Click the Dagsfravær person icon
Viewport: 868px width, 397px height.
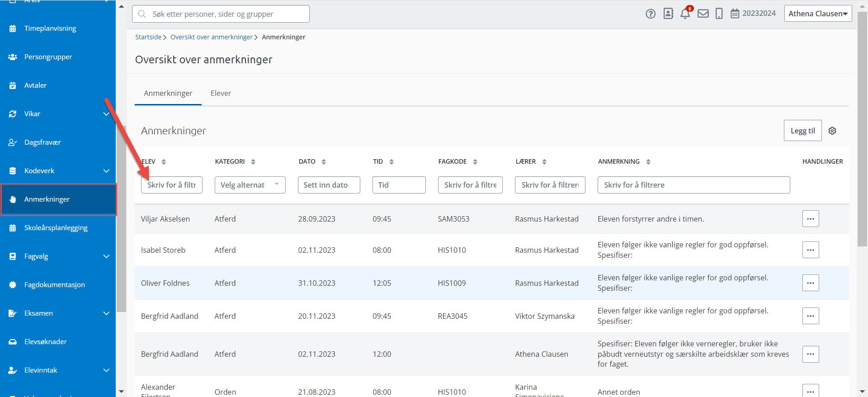pos(13,142)
